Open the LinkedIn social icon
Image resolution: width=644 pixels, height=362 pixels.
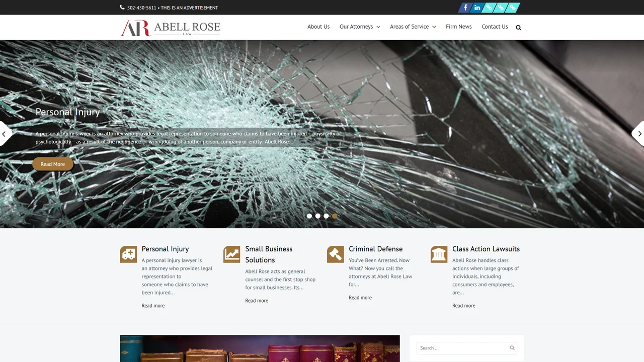477,8
